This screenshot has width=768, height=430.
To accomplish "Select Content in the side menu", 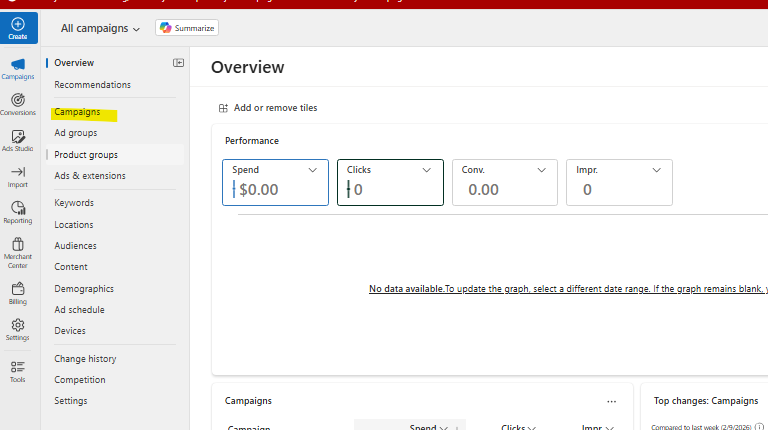I will coord(71,266).
